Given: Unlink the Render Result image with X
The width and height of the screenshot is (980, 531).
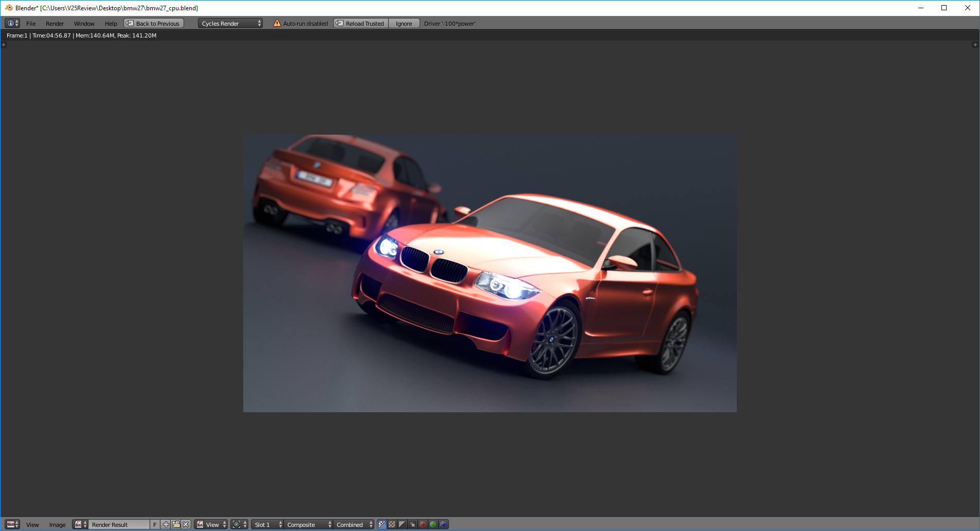Looking at the screenshot, I should point(186,524).
